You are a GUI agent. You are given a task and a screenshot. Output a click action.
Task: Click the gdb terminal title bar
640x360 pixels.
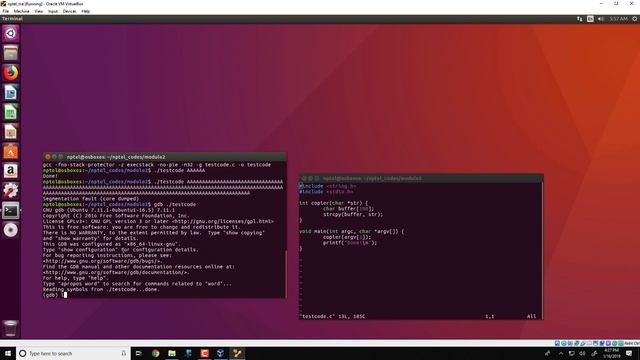(x=164, y=157)
